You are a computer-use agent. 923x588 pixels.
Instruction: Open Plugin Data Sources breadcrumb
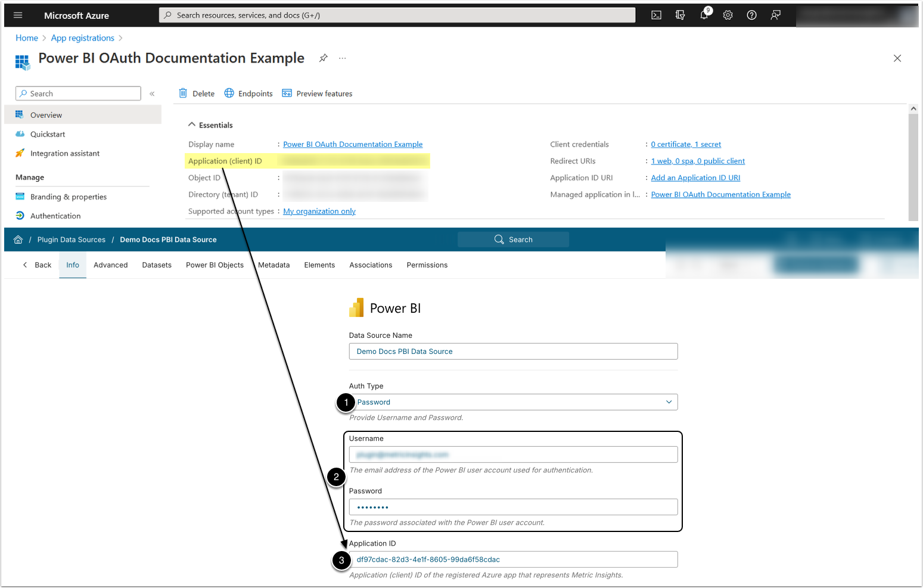coord(72,239)
